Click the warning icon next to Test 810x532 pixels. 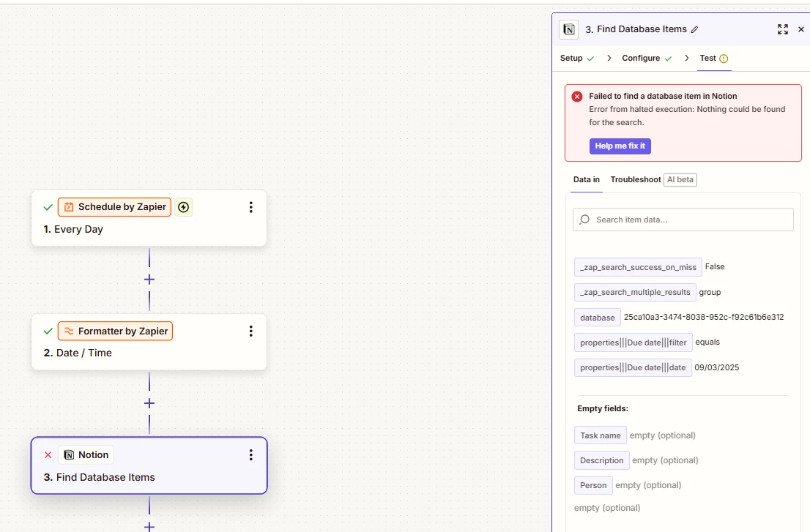[724, 59]
